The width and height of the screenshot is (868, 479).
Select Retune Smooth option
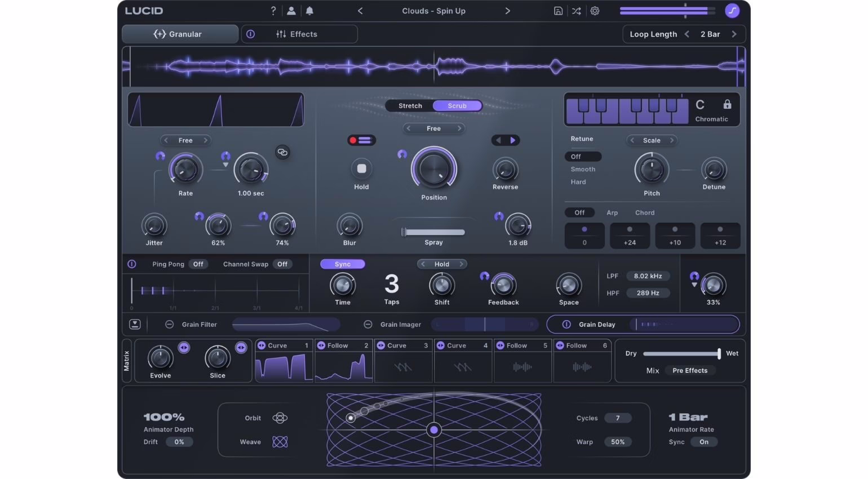583,169
